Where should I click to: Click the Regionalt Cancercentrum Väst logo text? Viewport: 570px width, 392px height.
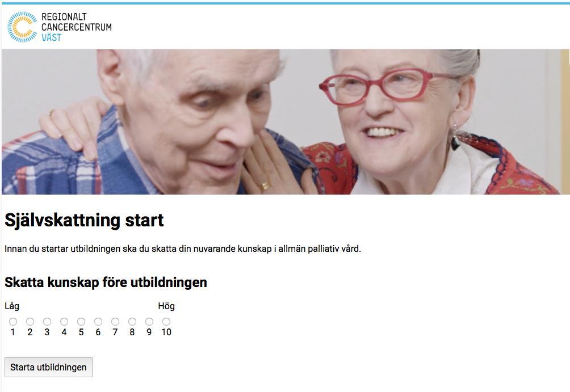76,27
